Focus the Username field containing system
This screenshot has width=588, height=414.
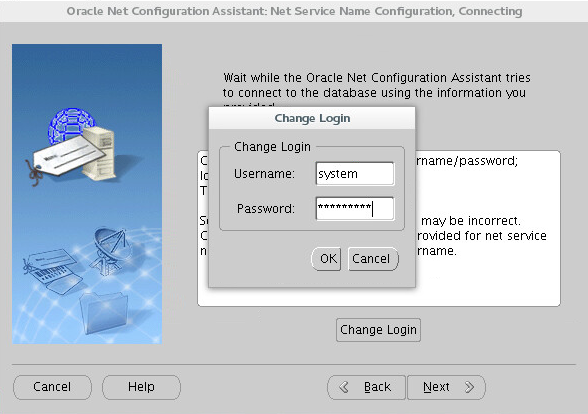(x=355, y=174)
